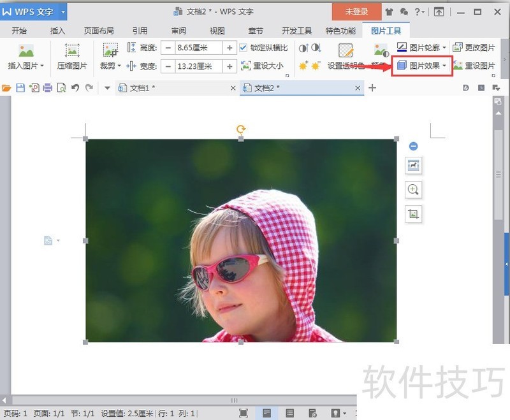
Task: Switch to full screen view in status bar
Action: tap(244, 414)
